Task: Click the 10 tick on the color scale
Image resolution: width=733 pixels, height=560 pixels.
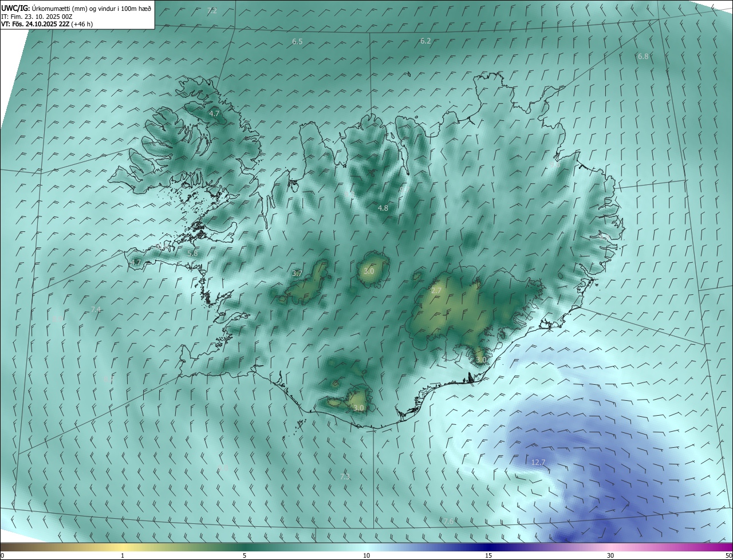Action: [366, 555]
